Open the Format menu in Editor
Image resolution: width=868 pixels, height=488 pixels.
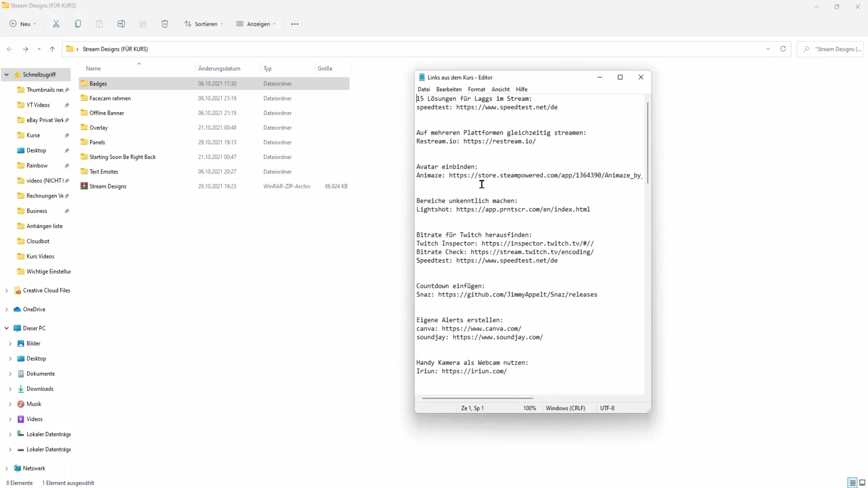pyautogui.click(x=476, y=89)
